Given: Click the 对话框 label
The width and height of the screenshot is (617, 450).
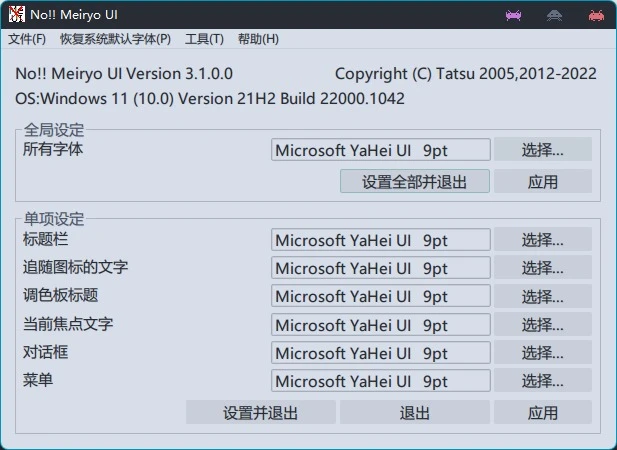Looking at the screenshot, I should [45, 352].
